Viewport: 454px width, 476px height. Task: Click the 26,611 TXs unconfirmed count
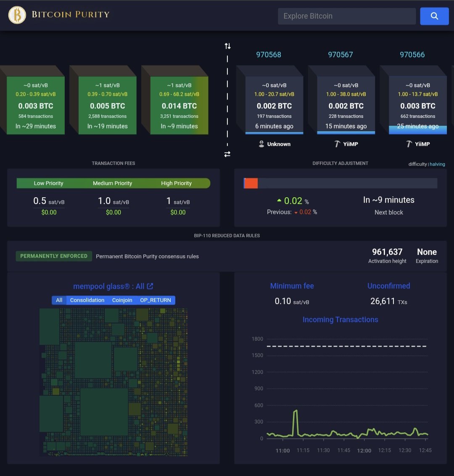(388, 301)
